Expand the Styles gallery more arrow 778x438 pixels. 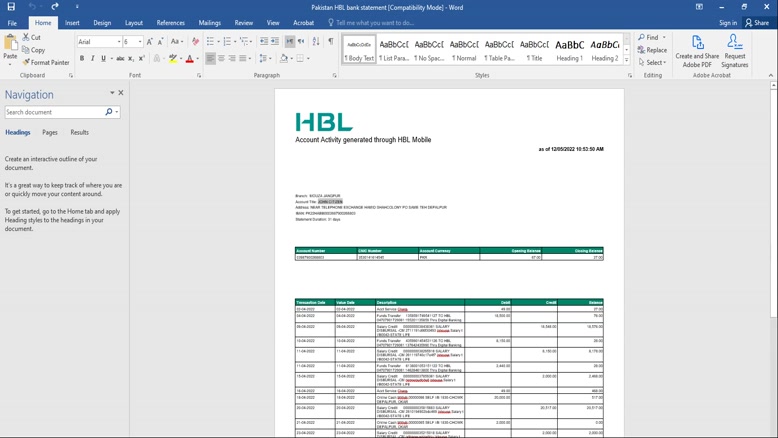point(628,58)
